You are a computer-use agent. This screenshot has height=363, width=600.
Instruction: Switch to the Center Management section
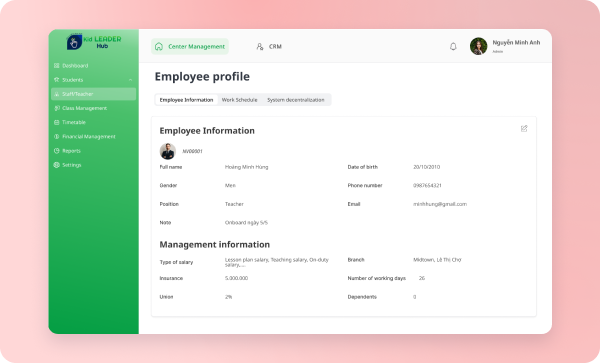tap(190, 46)
